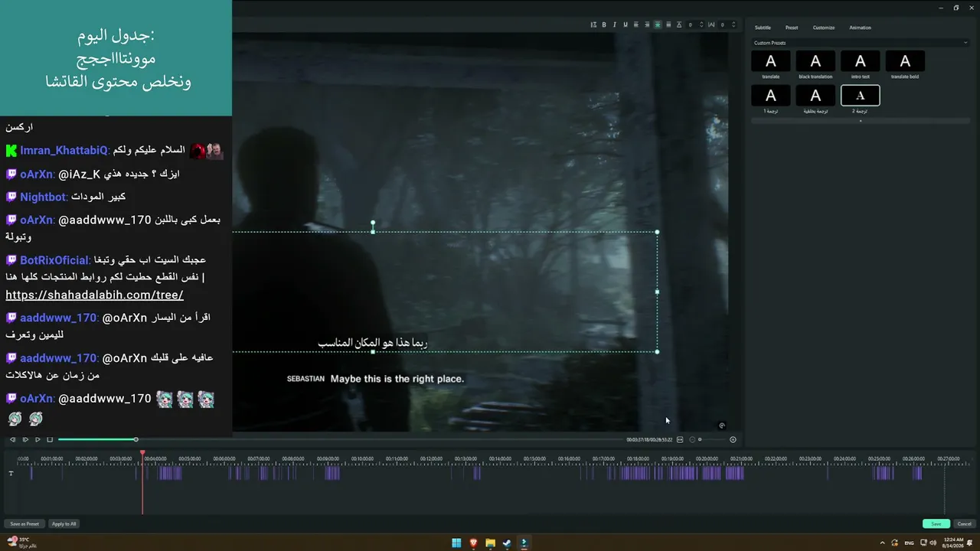Align subtitle text left
This screenshot has height=551, width=980.
[x=636, y=24]
